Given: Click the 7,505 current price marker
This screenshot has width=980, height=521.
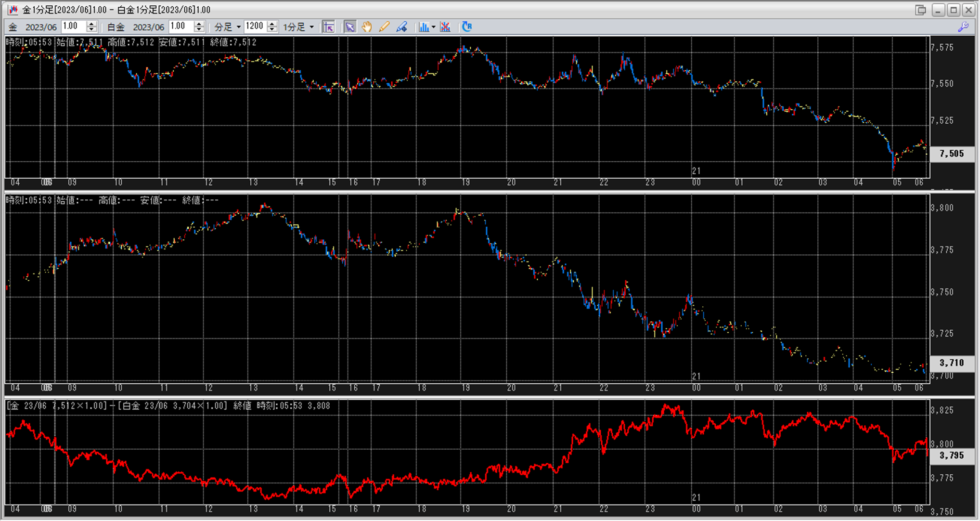Looking at the screenshot, I should [x=952, y=154].
